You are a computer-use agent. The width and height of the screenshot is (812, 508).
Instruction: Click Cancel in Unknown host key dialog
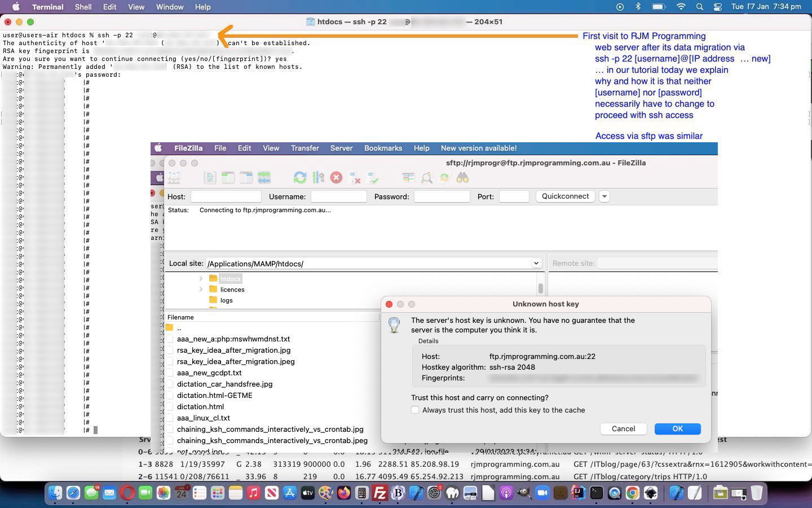tap(623, 428)
